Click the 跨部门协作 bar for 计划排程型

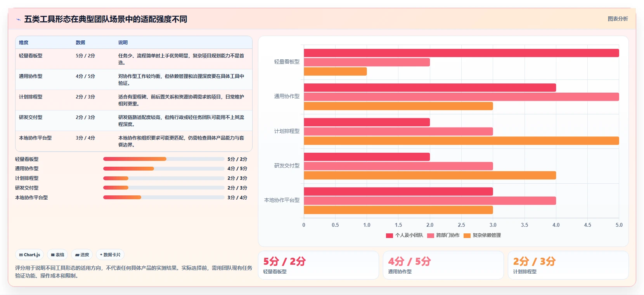398,131
